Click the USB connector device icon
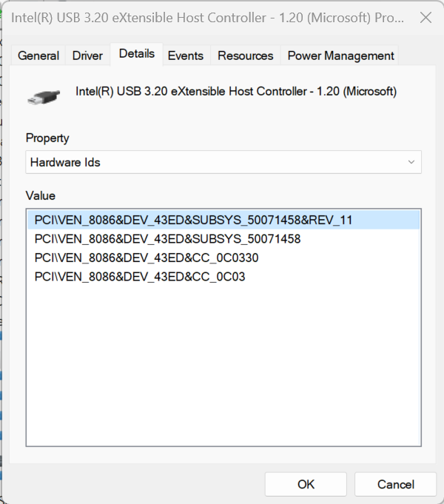This screenshot has width=444, height=504. click(x=44, y=96)
